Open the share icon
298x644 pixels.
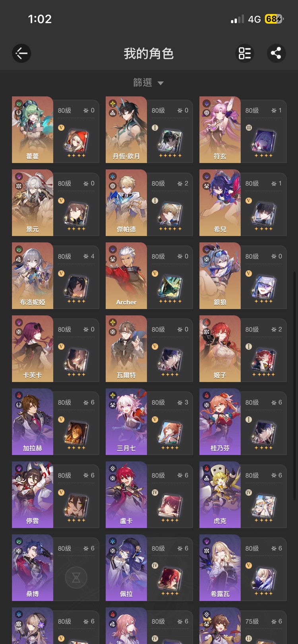click(276, 53)
